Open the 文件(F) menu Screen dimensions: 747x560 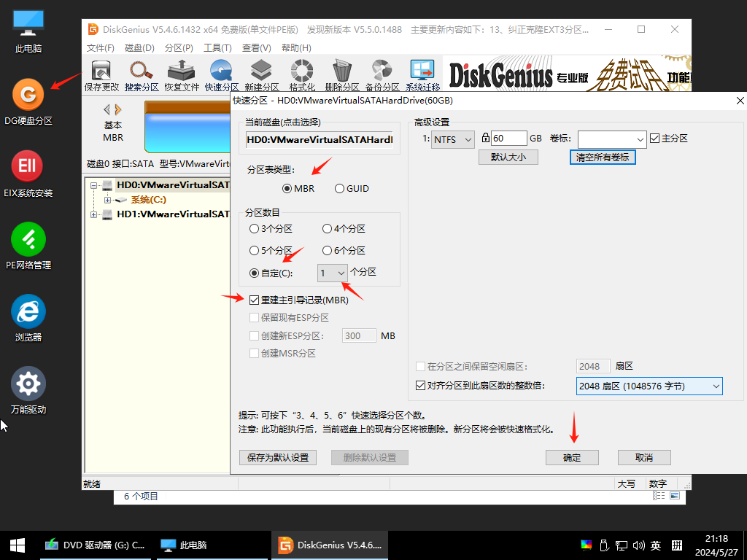click(101, 48)
